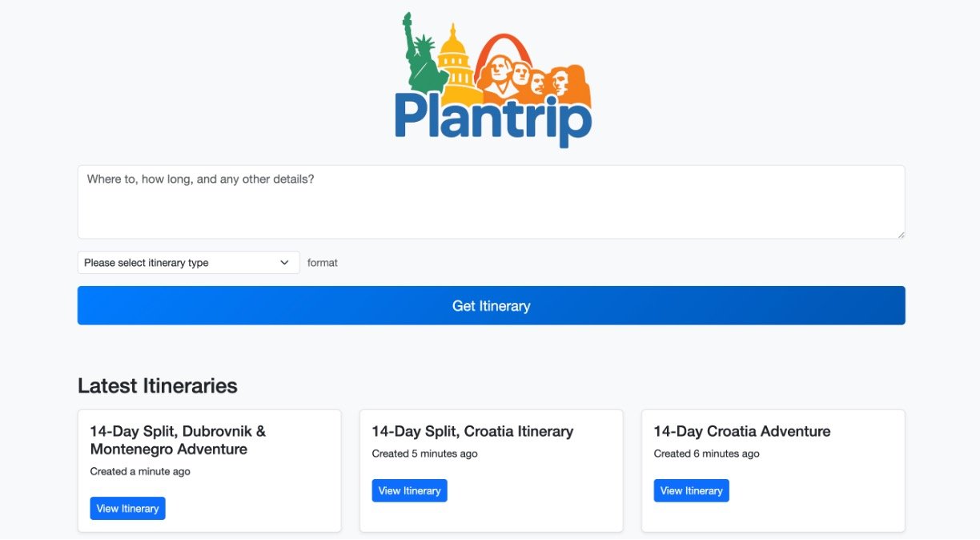Viewport: 980px width, 540px height.
Task: Click the trip details text input area
Action: (491, 200)
